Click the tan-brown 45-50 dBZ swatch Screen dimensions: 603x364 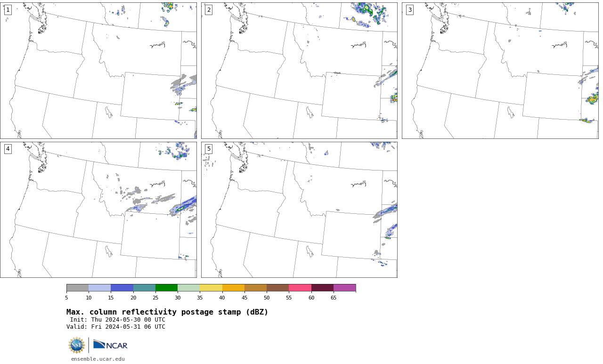[x=255, y=288]
